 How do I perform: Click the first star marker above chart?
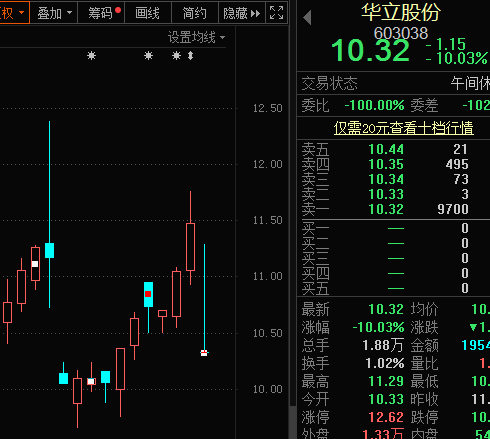coord(91,55)
